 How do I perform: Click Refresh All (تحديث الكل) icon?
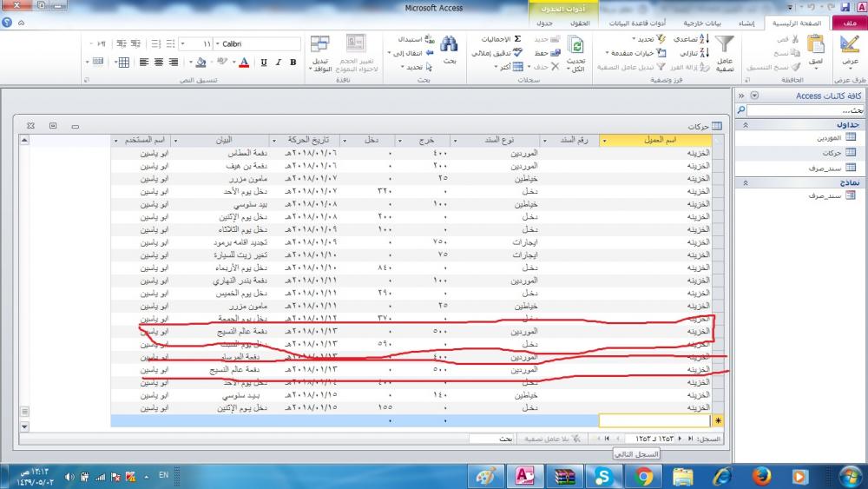point(575,45)
